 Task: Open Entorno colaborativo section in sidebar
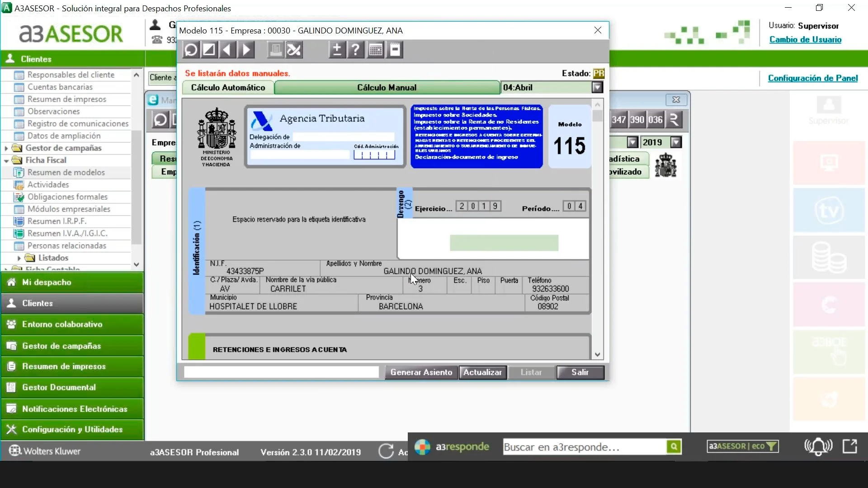pos(72,324)
